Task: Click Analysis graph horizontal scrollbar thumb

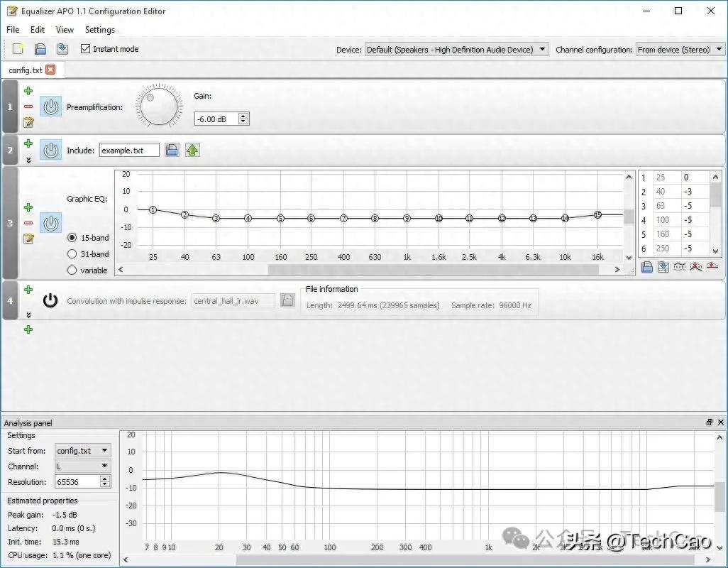Action: point(464,560)
